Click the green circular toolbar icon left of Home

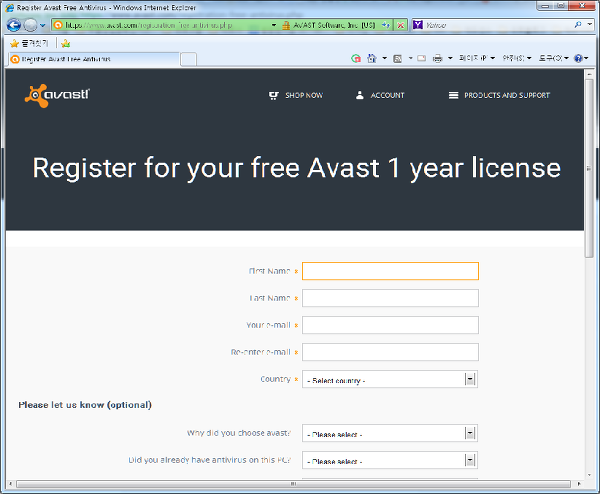click(356, 59)
